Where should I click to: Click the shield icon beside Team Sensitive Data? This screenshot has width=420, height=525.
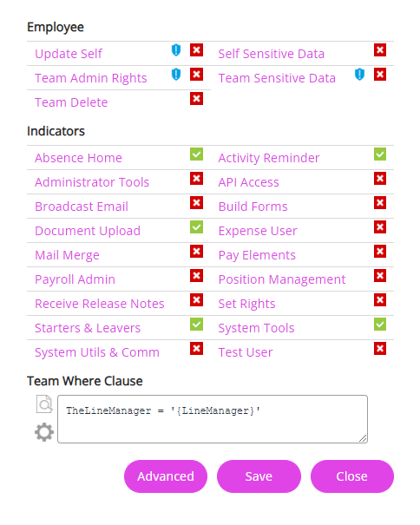(x=359, y=75)
